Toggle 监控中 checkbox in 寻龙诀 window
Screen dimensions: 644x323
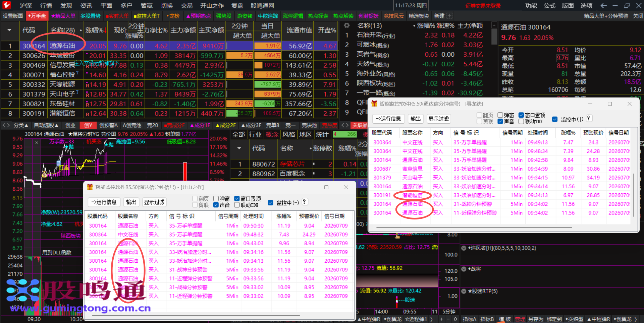tap(555, 119)
